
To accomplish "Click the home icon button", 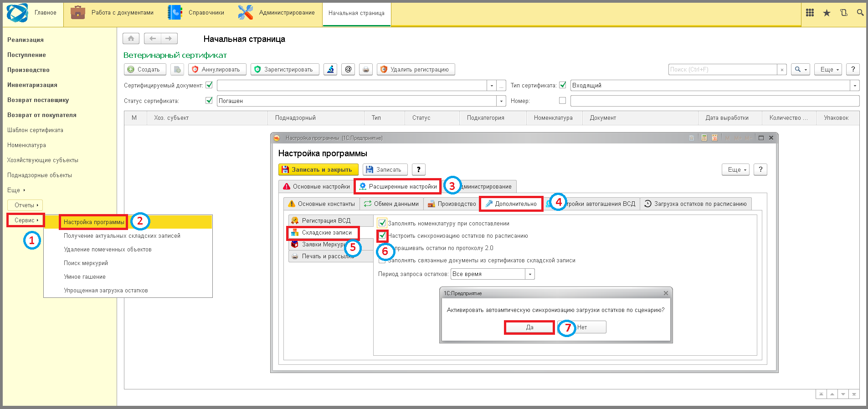I will pyautogui.click(x=131, y=39).
